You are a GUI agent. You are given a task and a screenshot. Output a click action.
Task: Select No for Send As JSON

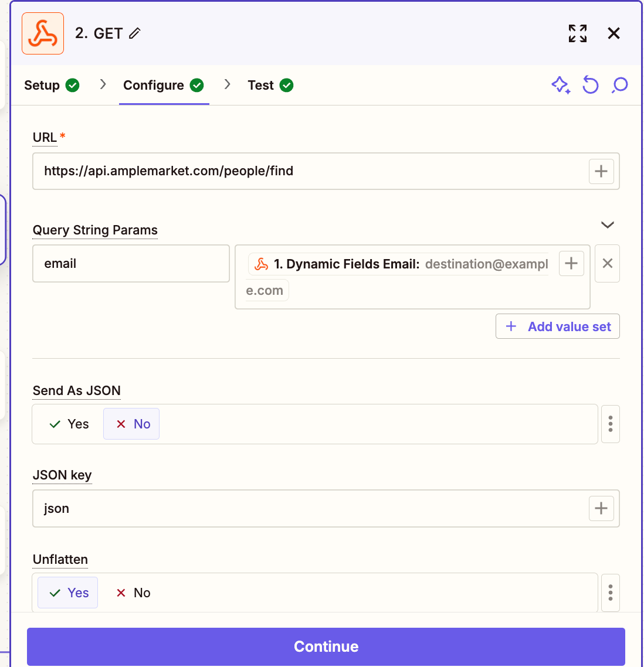pos(132,424)
